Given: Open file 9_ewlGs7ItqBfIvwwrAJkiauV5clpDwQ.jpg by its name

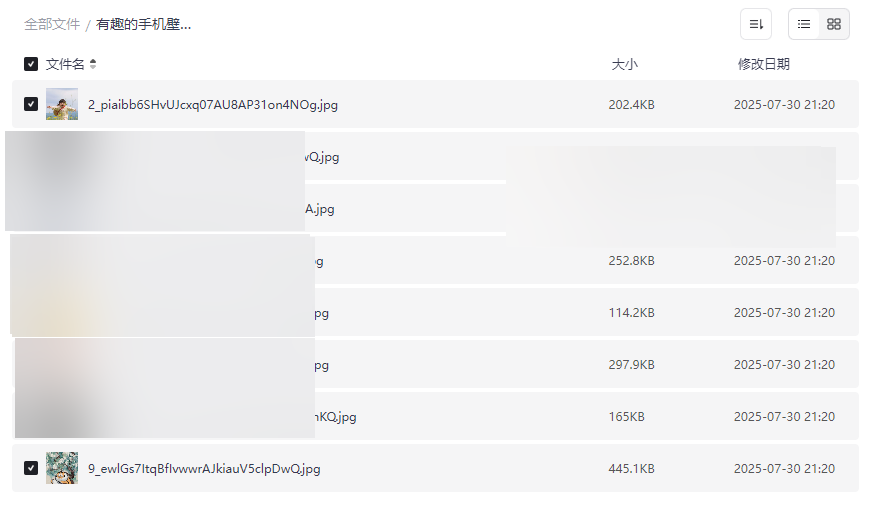Looking at the screenshot, I should pyautogui.click(x=204, y=469).
